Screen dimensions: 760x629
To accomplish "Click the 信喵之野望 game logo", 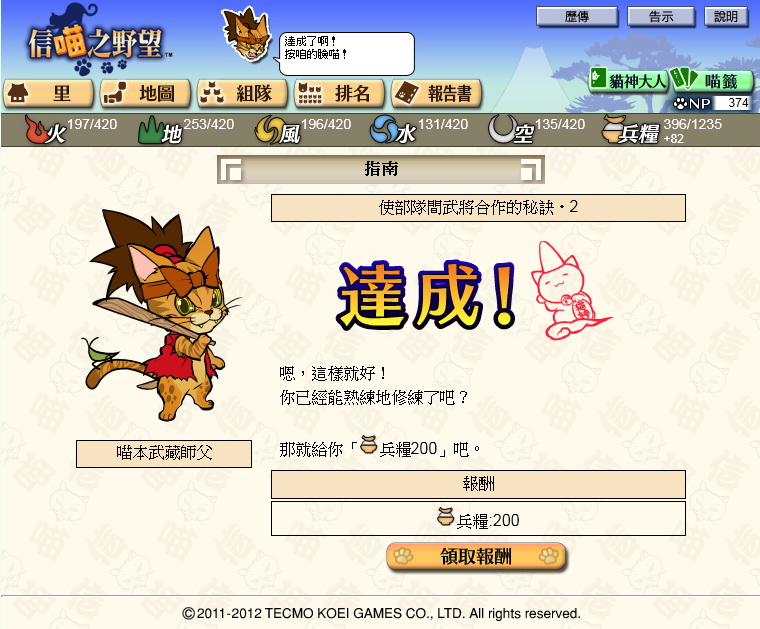I will [99, 40].
